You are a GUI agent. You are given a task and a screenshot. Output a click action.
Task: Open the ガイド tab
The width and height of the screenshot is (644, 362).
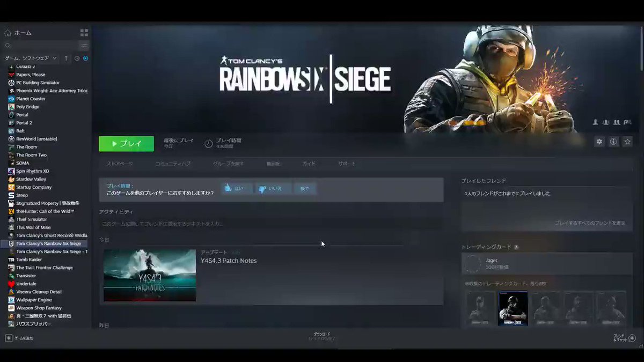click(x=309, y=164)
